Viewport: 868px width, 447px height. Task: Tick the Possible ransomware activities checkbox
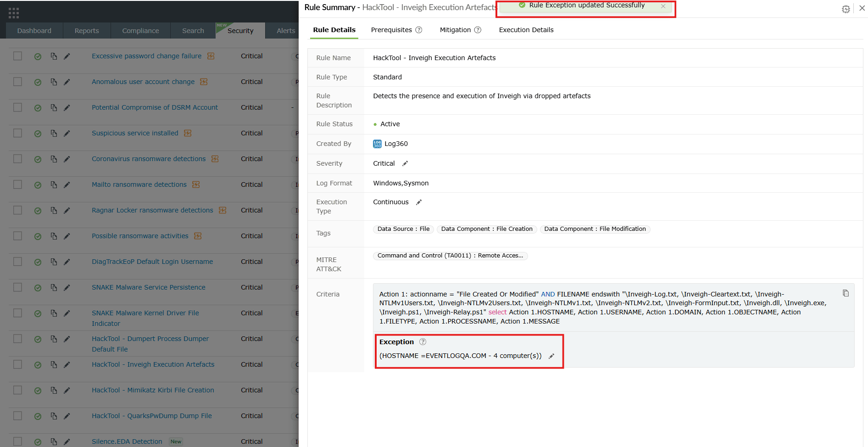coord(17,236)
